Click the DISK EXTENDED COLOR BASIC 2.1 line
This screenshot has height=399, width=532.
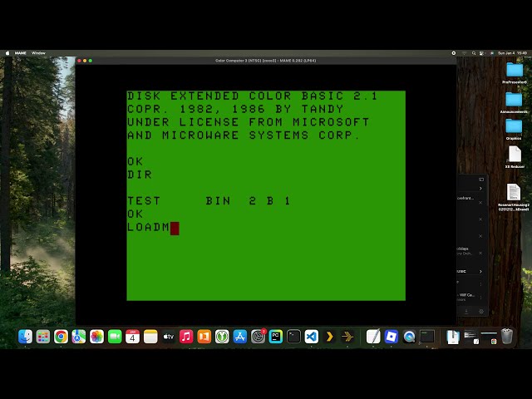252,96
